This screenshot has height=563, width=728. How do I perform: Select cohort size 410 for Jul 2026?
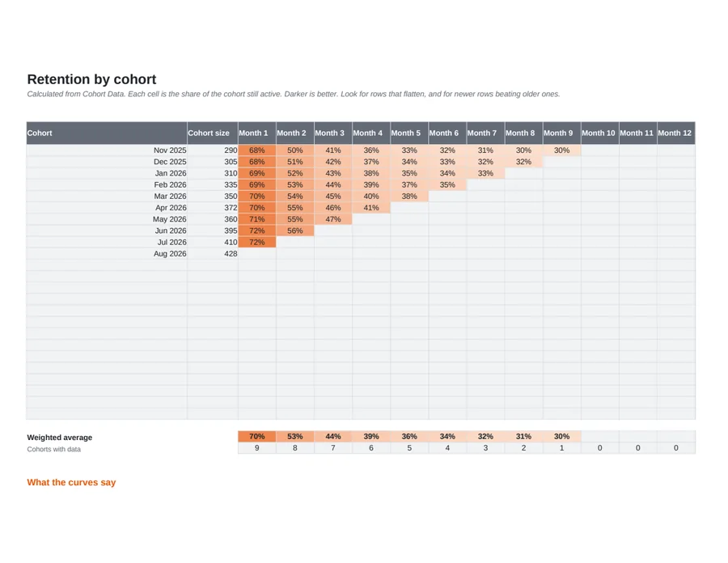213,243
